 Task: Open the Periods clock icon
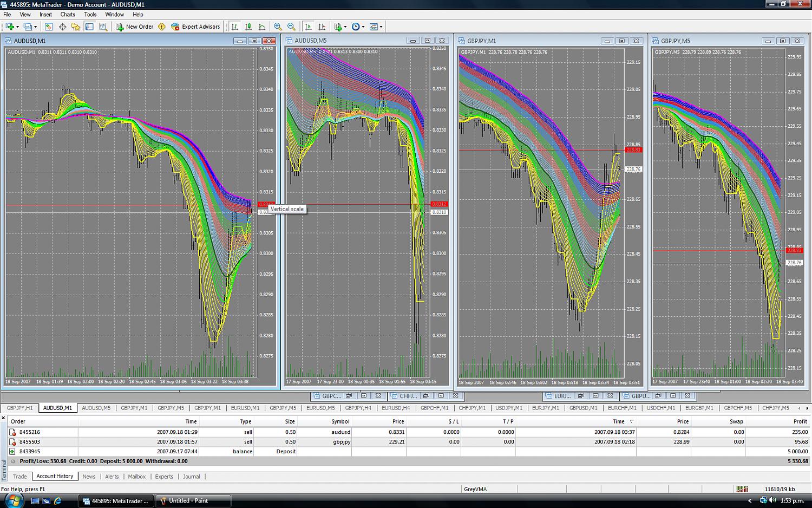click(356, 27)
